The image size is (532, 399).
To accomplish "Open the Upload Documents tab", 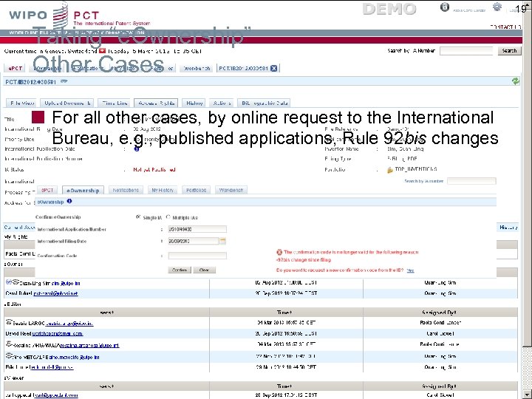I will 67,103.
